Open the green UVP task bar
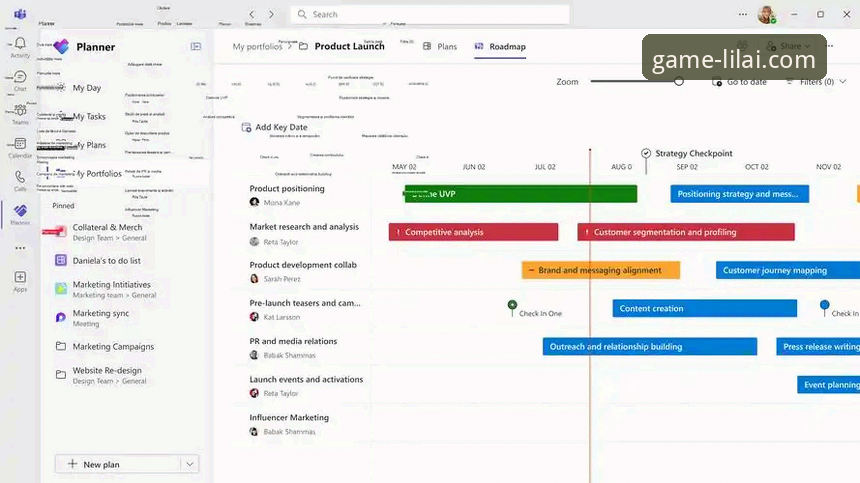The height and width of the screenshot is (483, 860). 520,194
